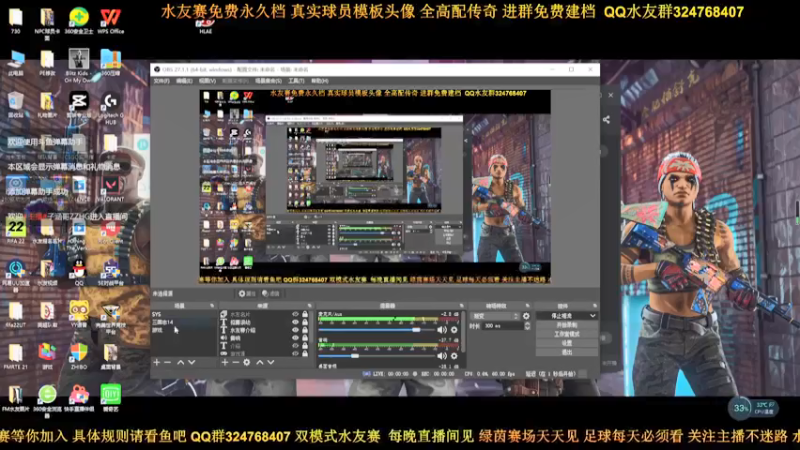The width and height of the screenshot is (800, 450).
Task: Toggle the lock of the speaker-icon audio source
Action: click(x=305, y=338)
